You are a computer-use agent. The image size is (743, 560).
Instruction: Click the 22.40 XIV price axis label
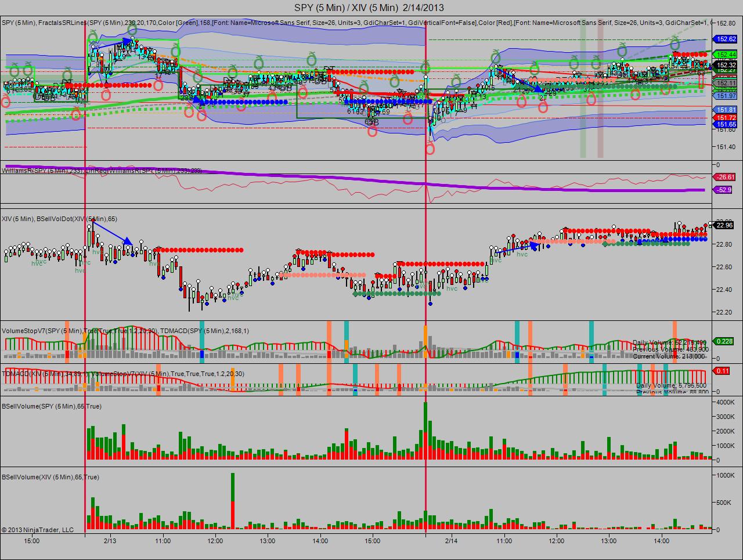point(725,290)
